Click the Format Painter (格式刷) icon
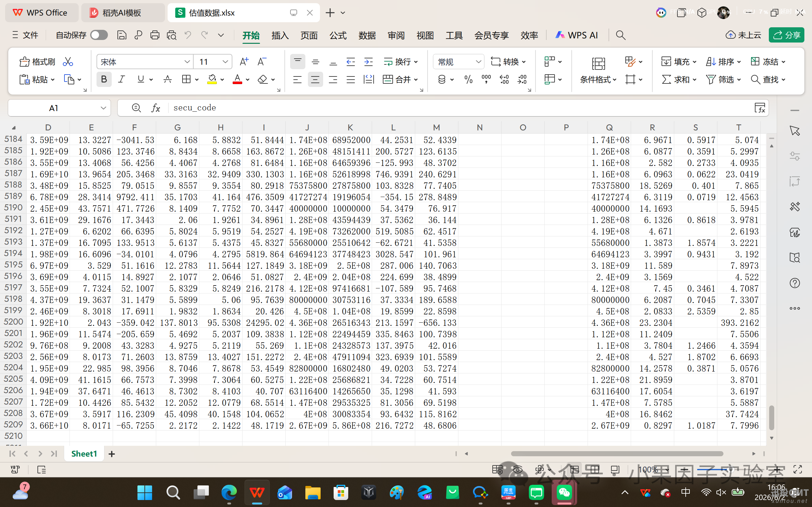The height and width of the screenshot is (507, 812). pos(25,62)
